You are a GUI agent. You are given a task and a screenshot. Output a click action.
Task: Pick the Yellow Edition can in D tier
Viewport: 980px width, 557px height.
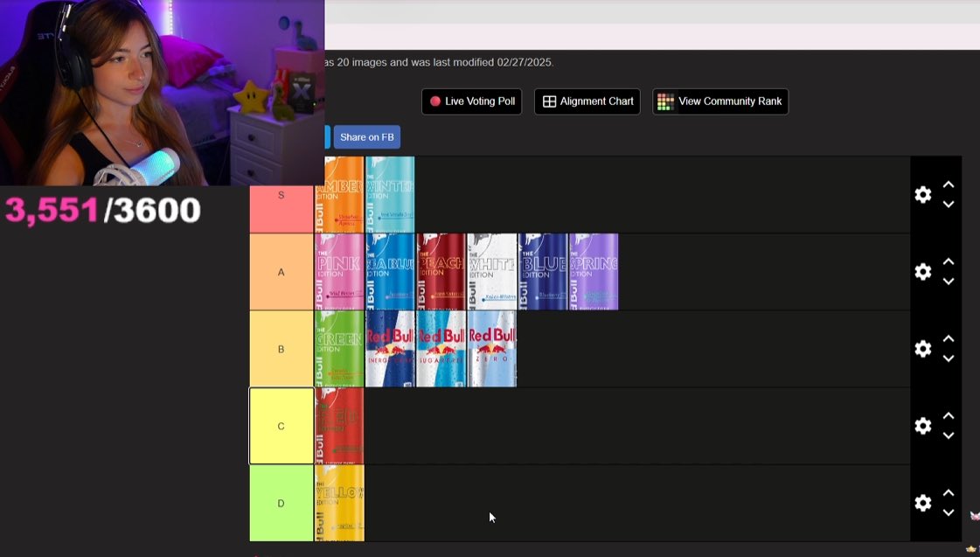click(339, 504)
